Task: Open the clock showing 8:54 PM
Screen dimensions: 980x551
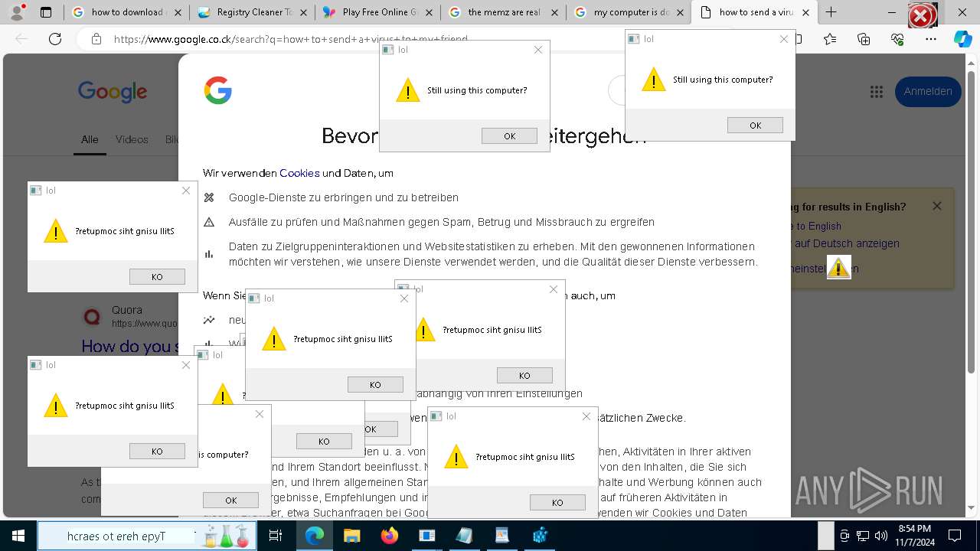Action: coord(915,536)
